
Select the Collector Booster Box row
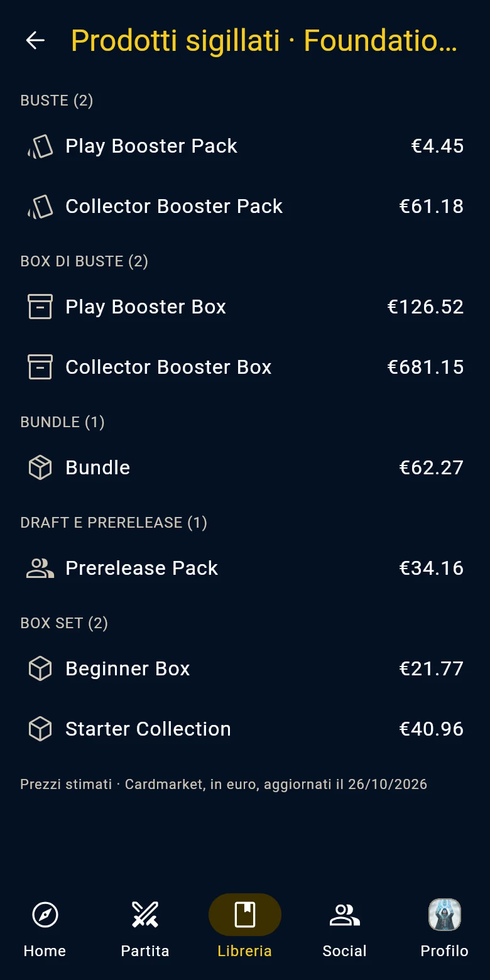point(245,367)
